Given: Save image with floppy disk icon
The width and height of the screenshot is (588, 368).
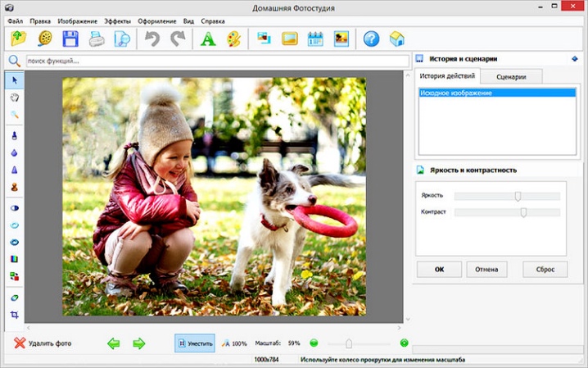Looking at the screenshot, I should (70, 39).
